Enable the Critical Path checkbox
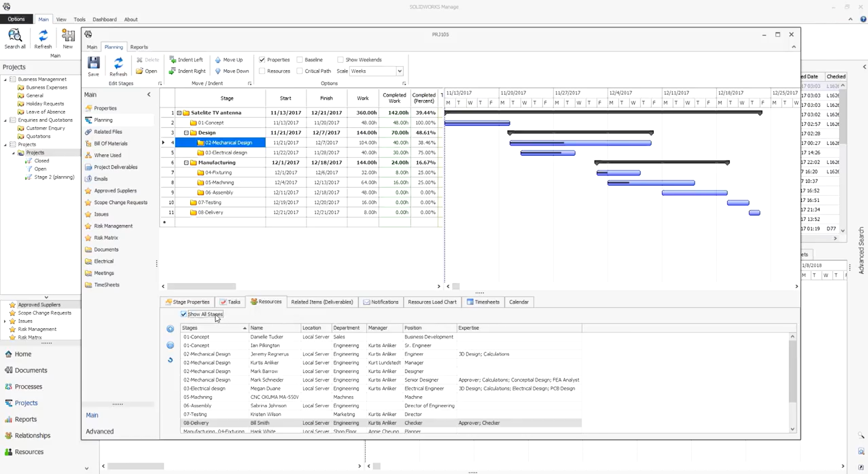Screen dimensions: 868x474 300,71
